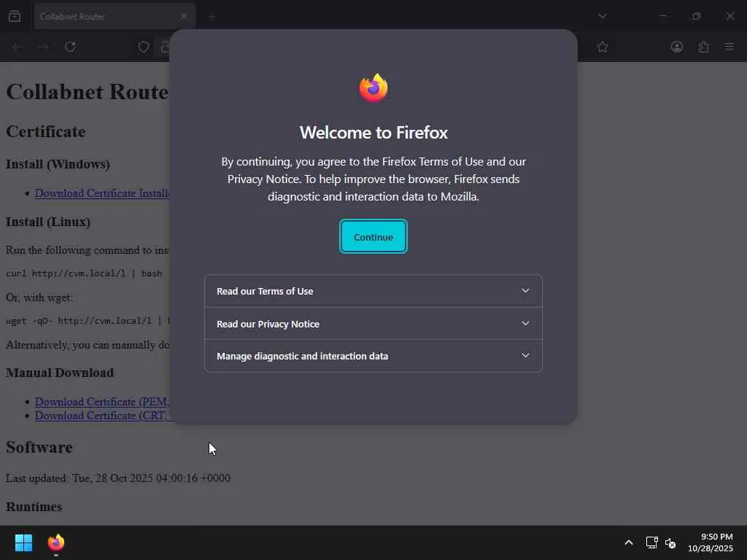Click the Continue button in welcome dialog
Image resolution: width=747 pixels, height=560 pixels.
tap(373, 237)
